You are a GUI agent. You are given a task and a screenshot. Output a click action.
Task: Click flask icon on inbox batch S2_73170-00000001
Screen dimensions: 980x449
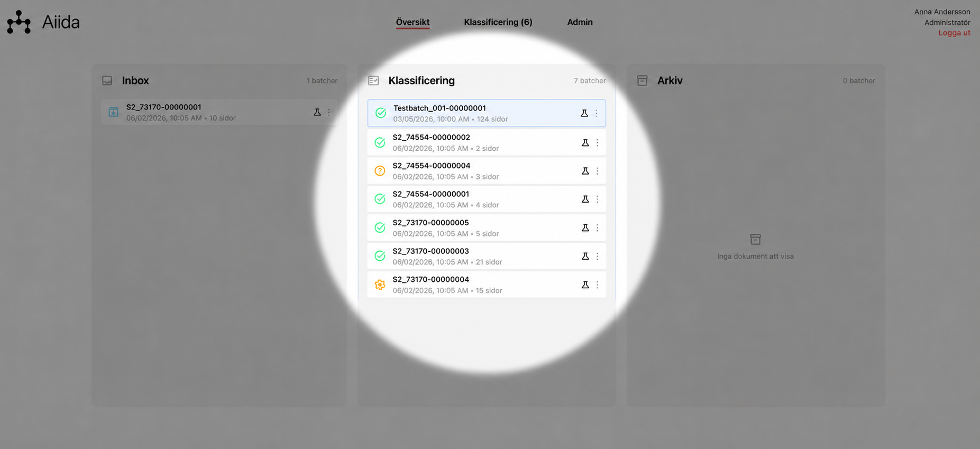[317, 112]
